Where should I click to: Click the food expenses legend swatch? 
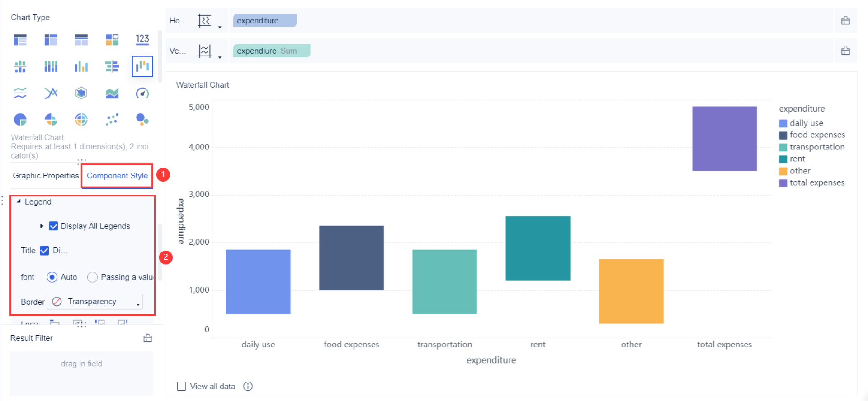tap(783, 135)
